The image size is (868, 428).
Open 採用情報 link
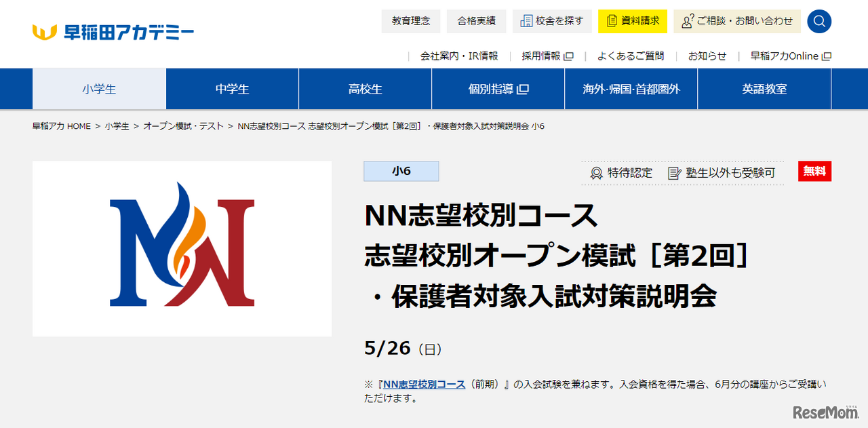click(547, 56)
